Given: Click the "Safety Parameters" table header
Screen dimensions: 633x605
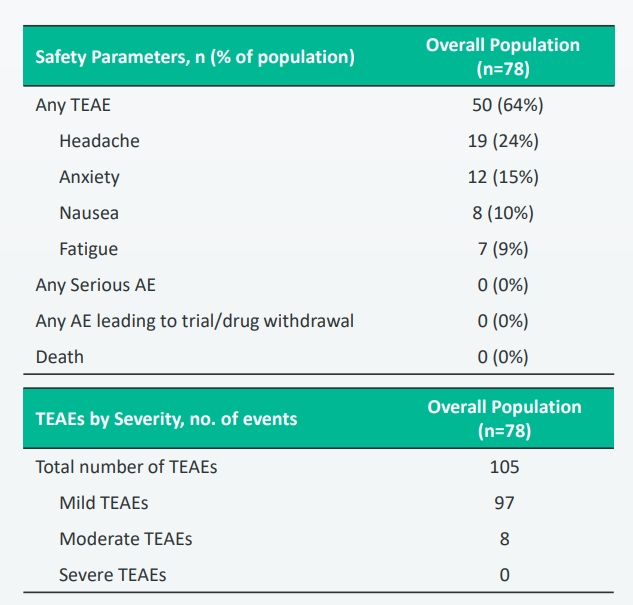Looking at the screenshot, I should pos(195,57).
